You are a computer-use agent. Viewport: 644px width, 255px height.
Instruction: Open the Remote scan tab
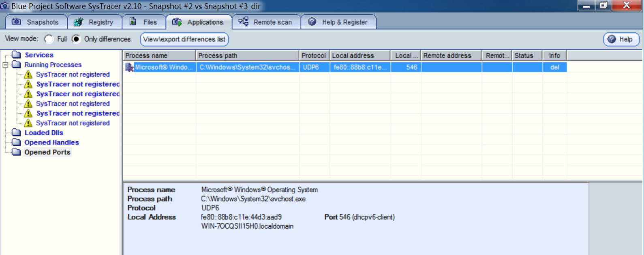[x=266, y=22]
